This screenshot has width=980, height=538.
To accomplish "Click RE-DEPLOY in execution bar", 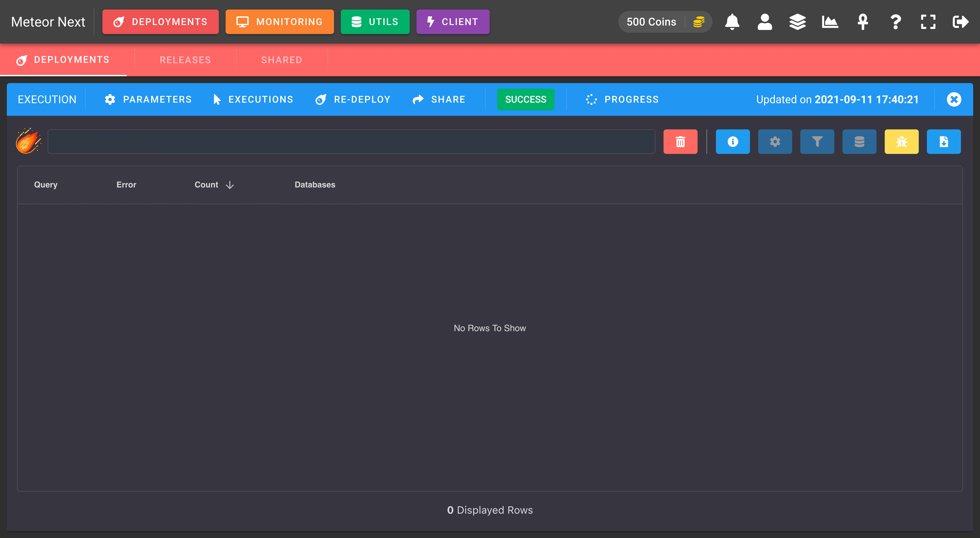I will [x=353, y=99].
